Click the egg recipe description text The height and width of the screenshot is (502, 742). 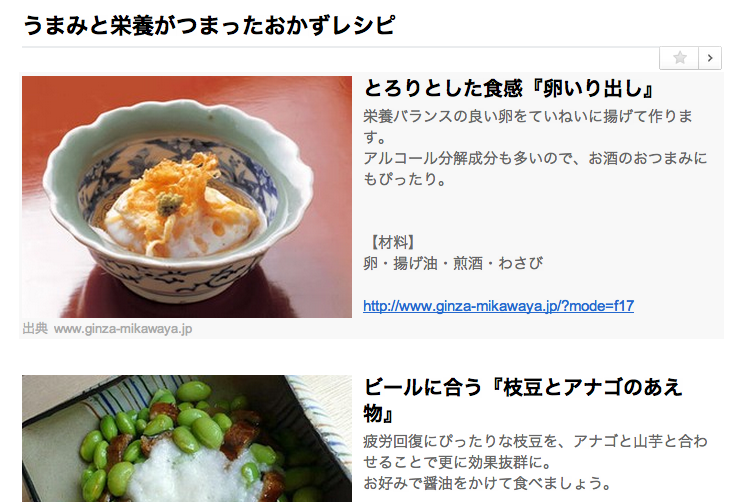(x=535, y=147)
